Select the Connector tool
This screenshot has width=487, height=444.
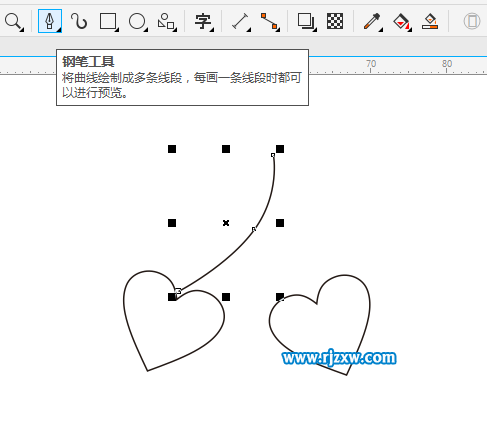[269, 22]
